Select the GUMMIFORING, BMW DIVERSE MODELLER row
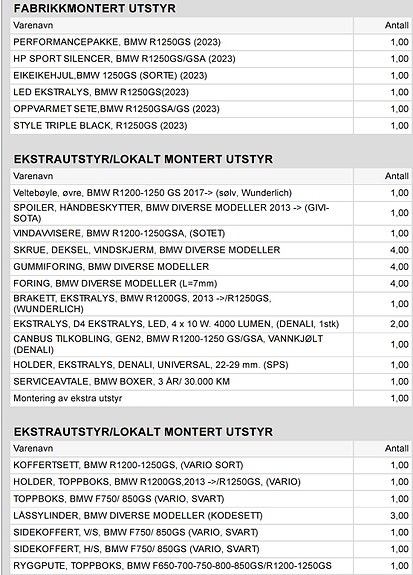This screenshot has height=575, width=413. (x=211, y=267)
